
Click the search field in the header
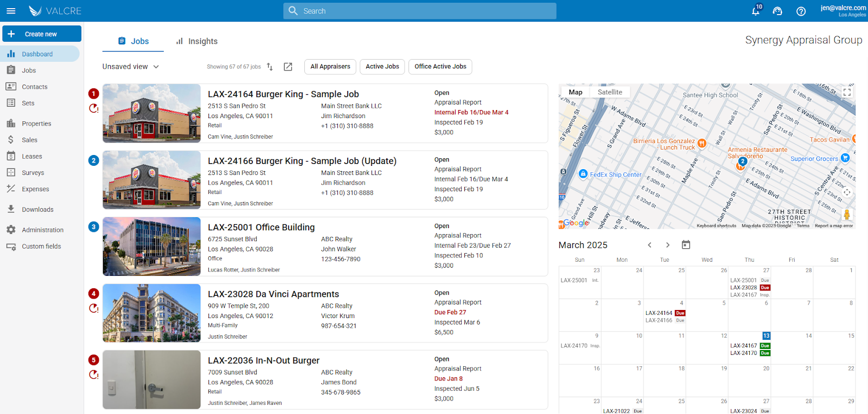point(420,11)
